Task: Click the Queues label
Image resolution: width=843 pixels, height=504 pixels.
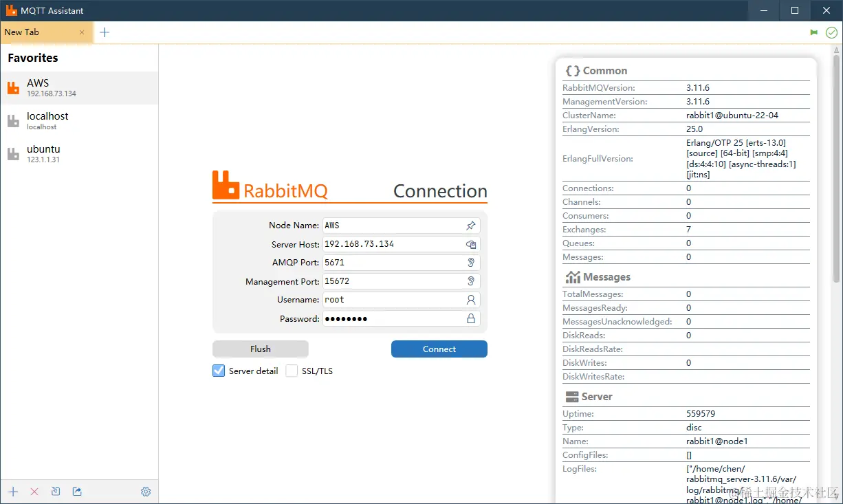Action: [579, 243]
